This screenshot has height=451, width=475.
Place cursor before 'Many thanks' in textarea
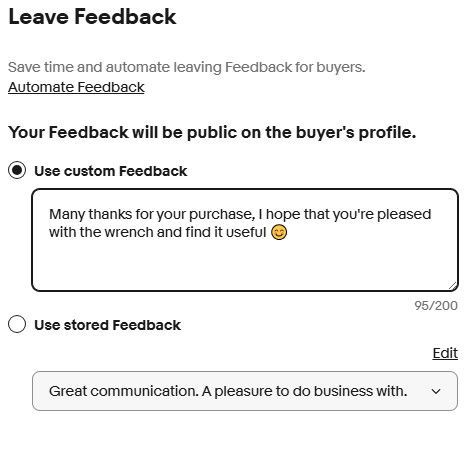[x=50, y=214]
